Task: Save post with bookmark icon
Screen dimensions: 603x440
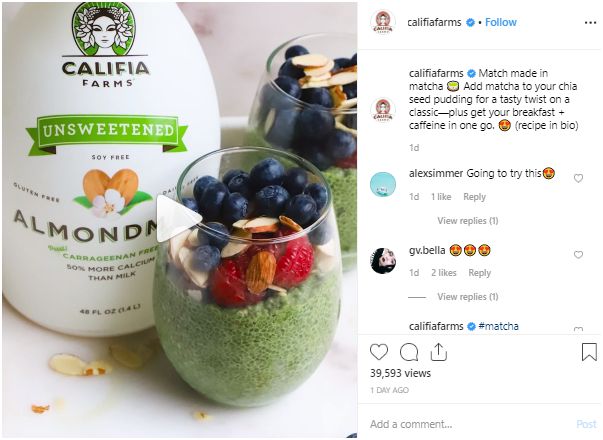Action: click(x=589, y=352)
